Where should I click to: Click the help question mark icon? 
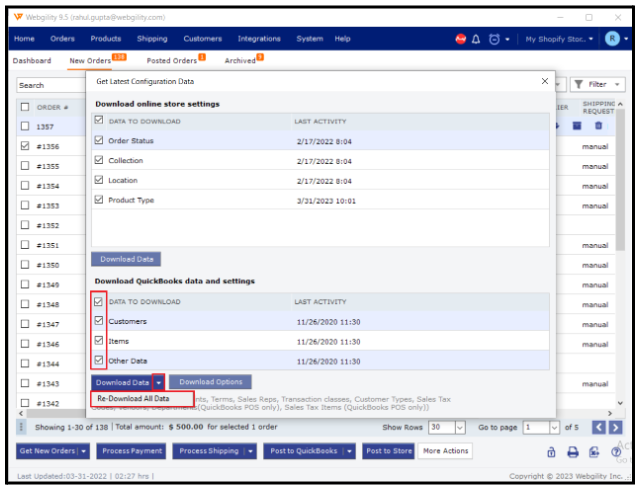(x=616, y=452)
